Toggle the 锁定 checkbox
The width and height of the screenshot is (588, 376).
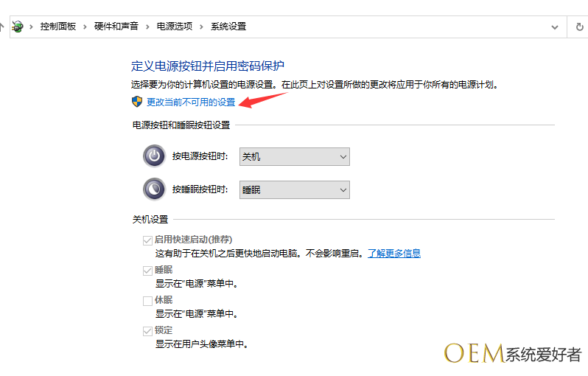[x=147, y=331]
